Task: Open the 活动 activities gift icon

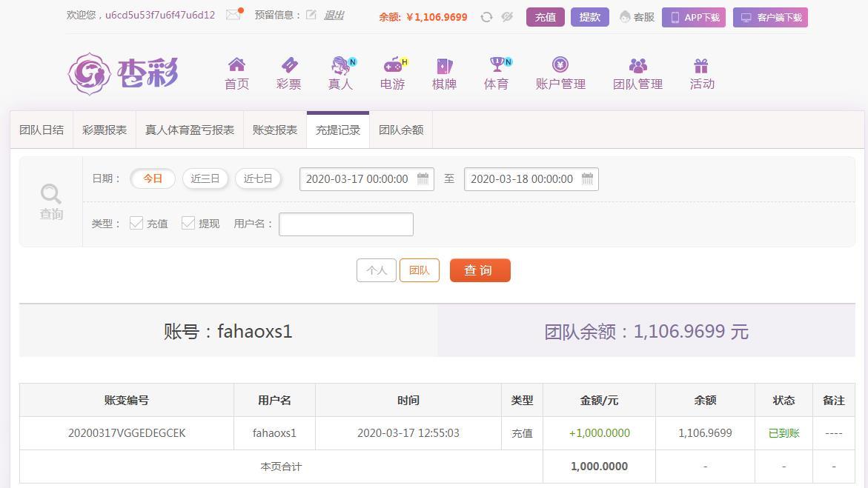Action: coord(701,72)
